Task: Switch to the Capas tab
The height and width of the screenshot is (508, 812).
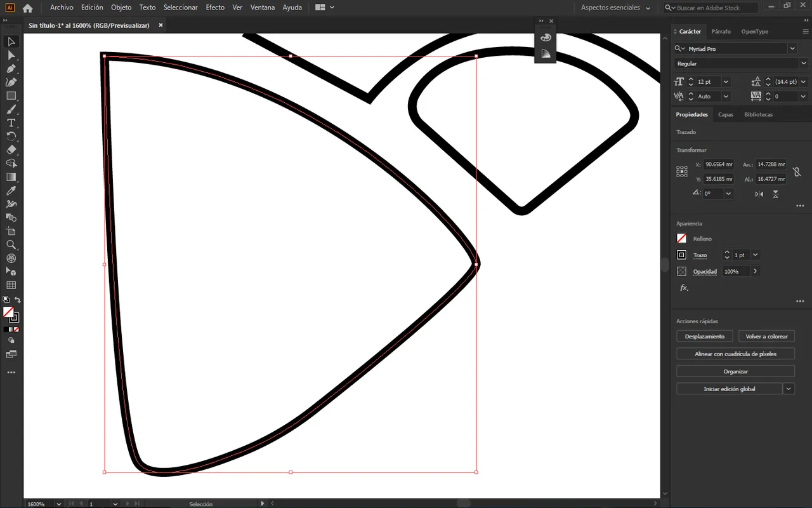Action: coord(726,115)
